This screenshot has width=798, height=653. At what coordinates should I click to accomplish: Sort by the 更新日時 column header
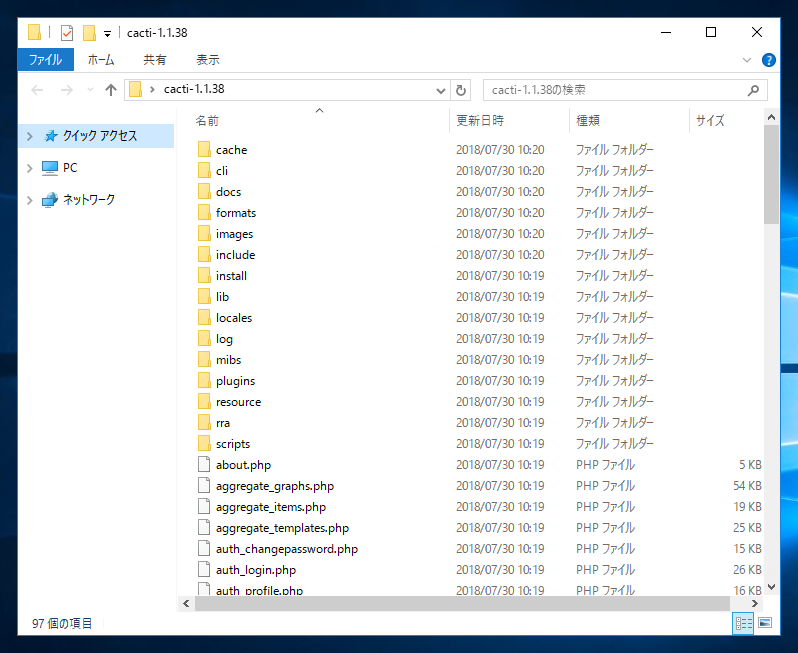(x=480, y=121)
